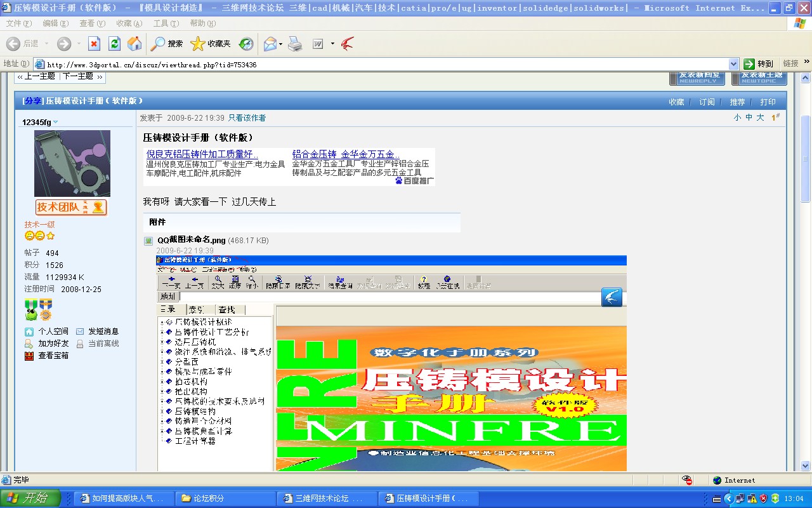Open the 文件 menu

(x=19, y=23)
